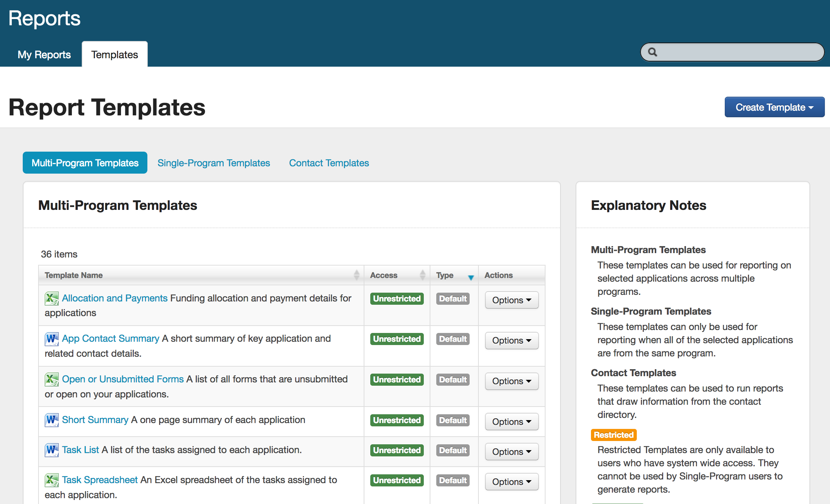
Task: Click Word icon beside App Contact Summary
Action: tap(51, 339)
